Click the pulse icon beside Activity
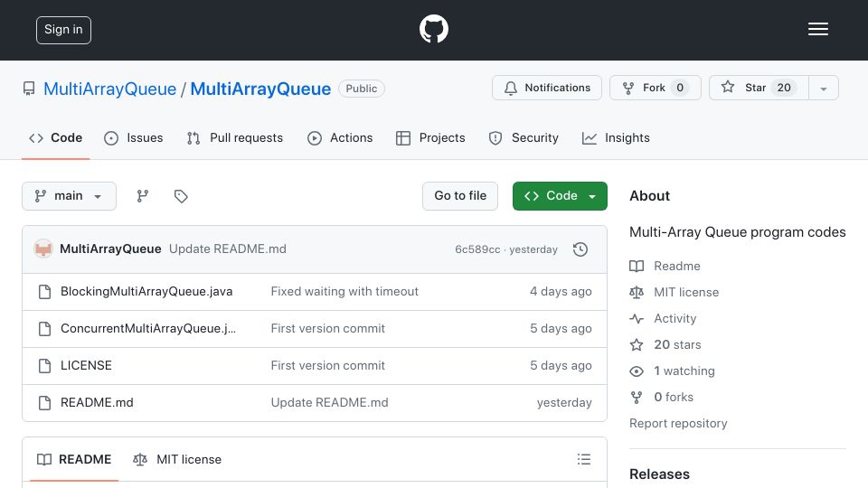Screen dimensions: 868x488 click(x=637, y=319)
